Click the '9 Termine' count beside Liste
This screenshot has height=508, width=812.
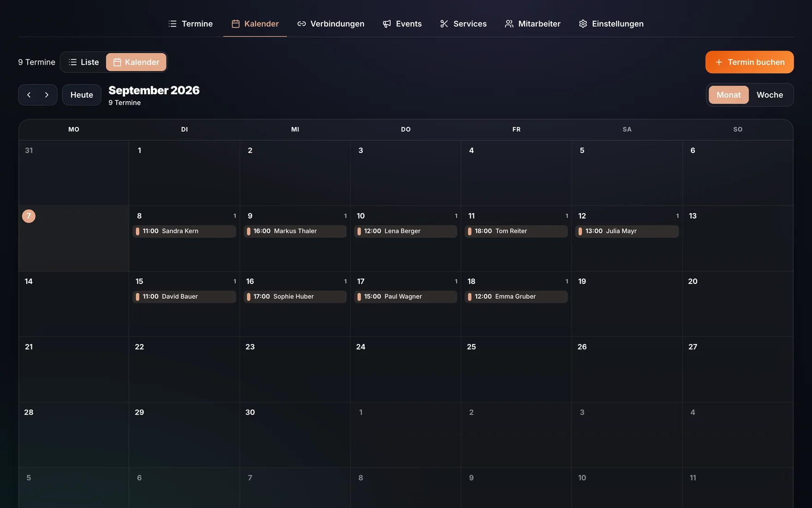tap(36, 62)
